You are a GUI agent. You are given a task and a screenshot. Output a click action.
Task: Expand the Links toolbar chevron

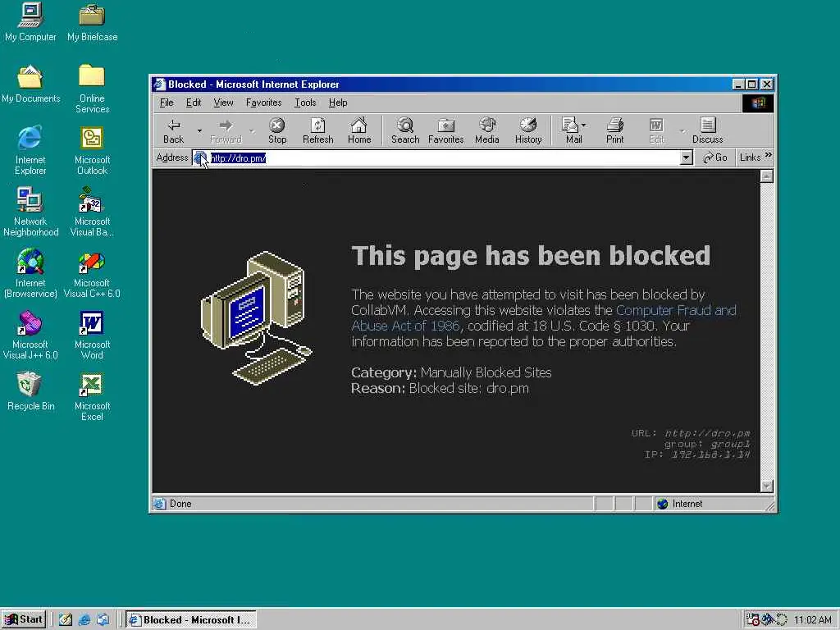[768, 156]
